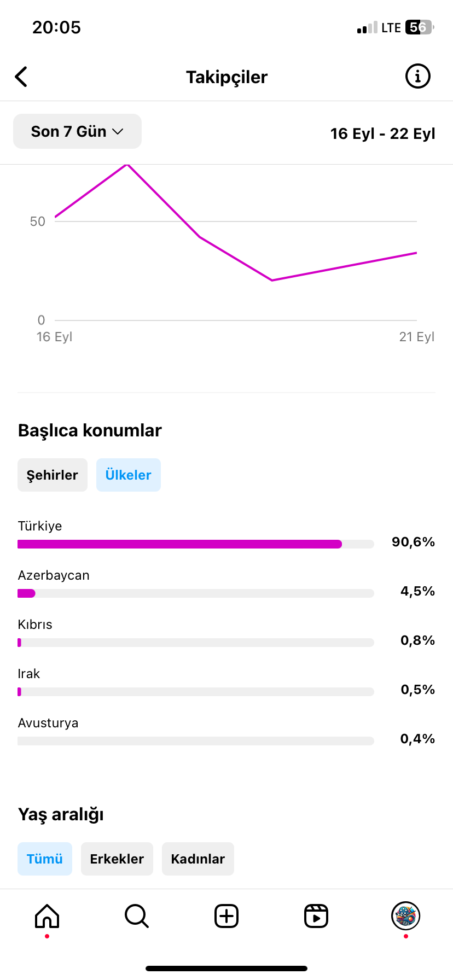
Task: Tap the Azerbaycan country row
Action: click(226, 584)
